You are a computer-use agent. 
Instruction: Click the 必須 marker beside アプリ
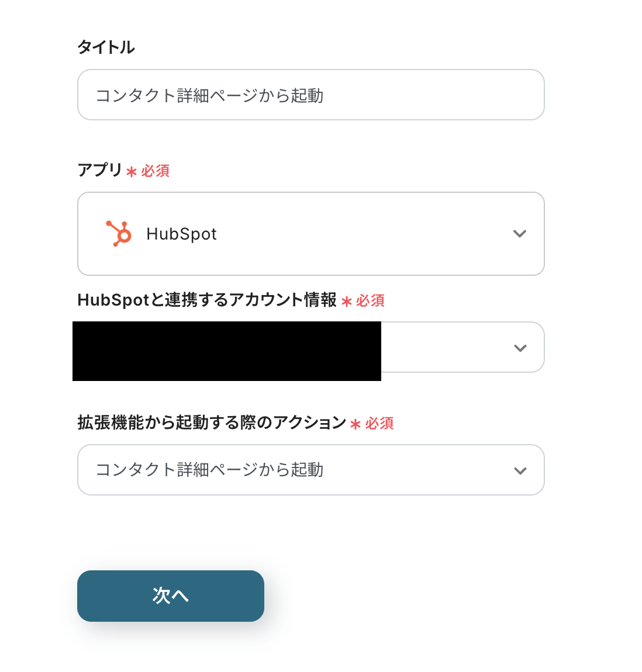(155, 171)
